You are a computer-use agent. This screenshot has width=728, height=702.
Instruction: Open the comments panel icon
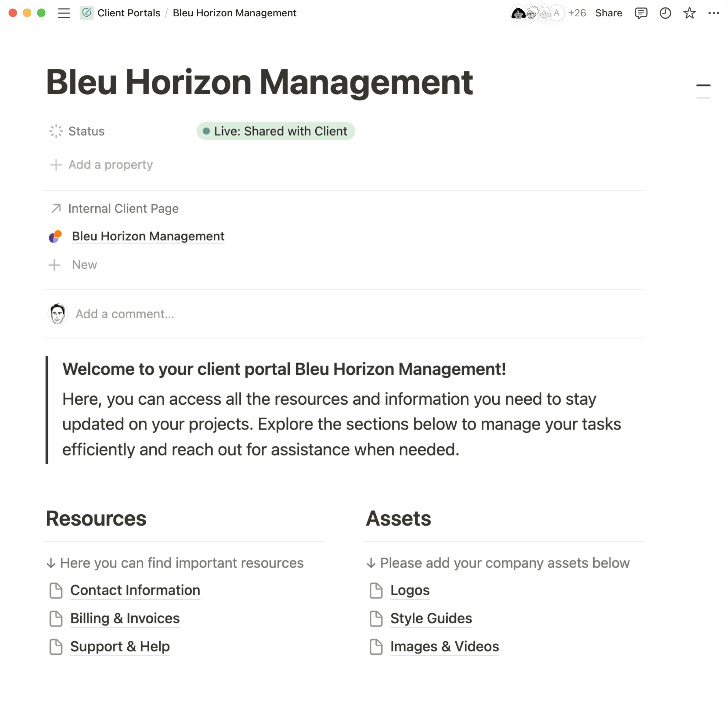(641, 14)
